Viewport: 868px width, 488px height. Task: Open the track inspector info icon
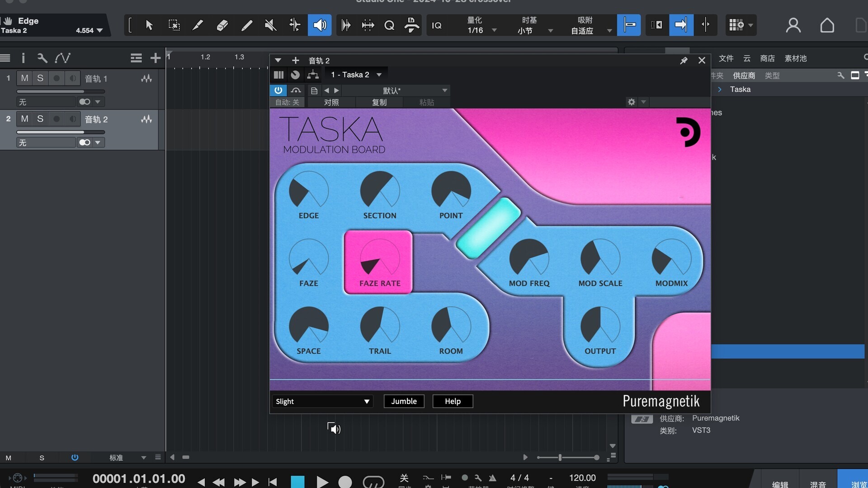pyautogui.click(x=23, y=58)
